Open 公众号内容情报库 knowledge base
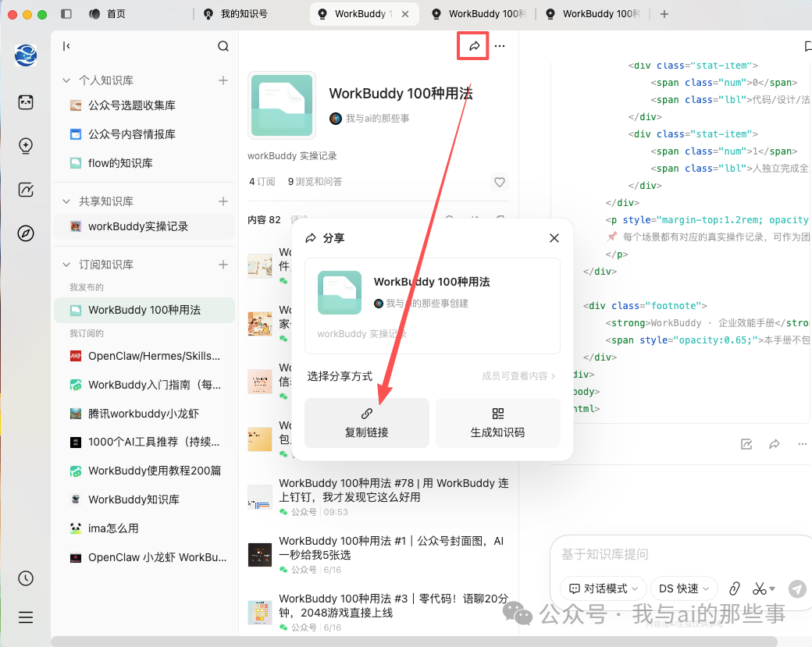The image size is (812, 647). (144, 134)
